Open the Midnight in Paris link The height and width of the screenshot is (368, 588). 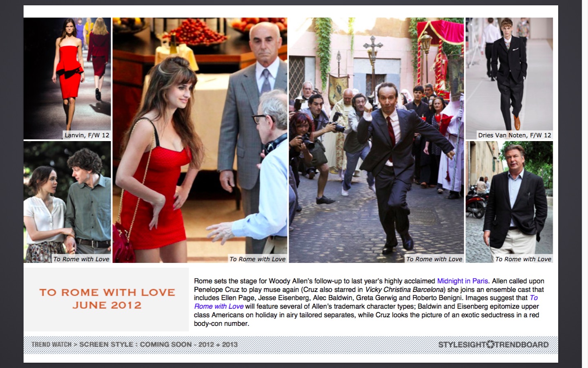(462, 281)
